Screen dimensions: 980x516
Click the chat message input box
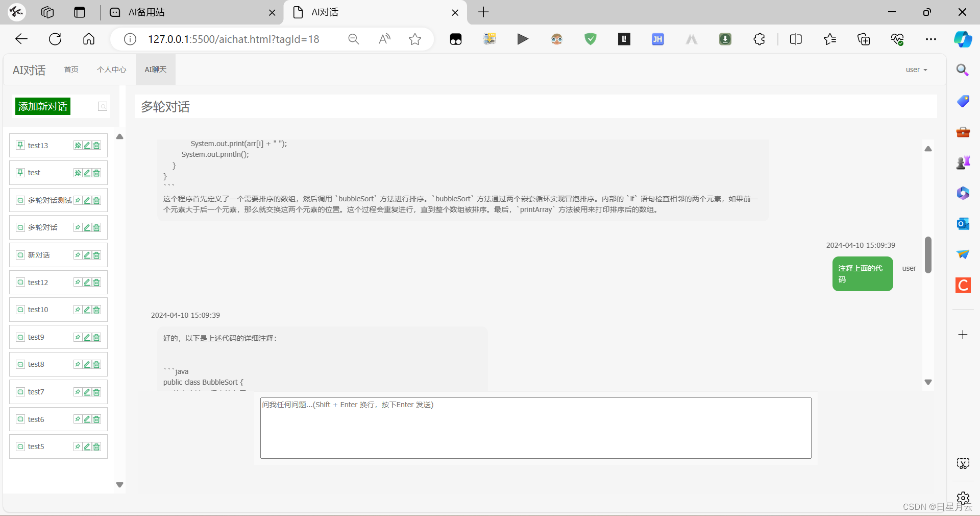point(535,428)
